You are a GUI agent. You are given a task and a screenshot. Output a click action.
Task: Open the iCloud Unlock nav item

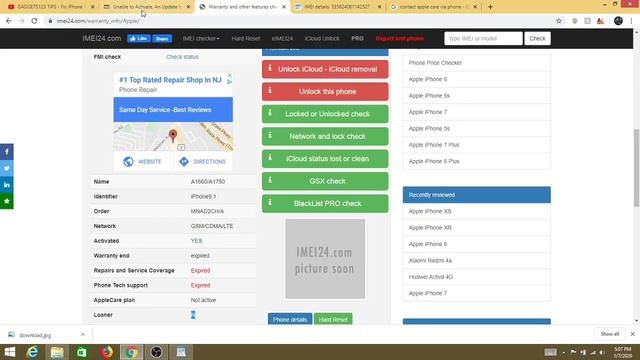point(322,38)
